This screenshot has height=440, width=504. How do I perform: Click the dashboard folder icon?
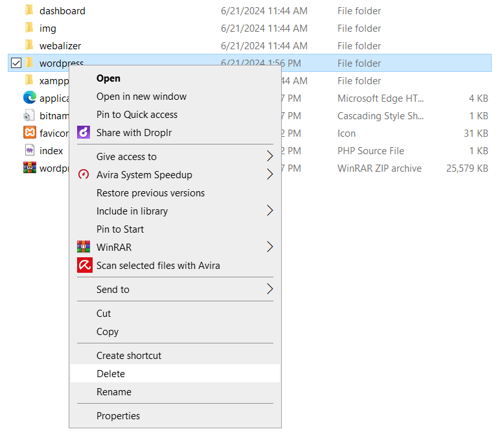pyautogui.click(x=29, y=10)
